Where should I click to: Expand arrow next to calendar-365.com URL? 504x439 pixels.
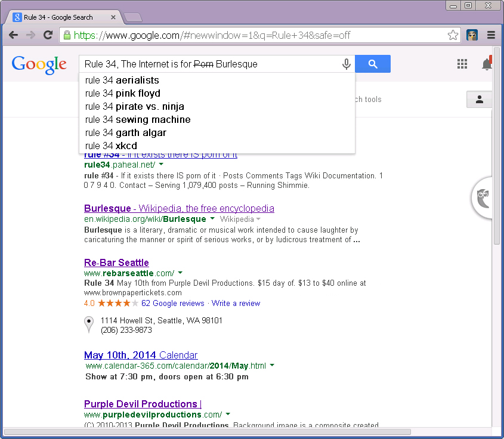(x=272, y=365)
